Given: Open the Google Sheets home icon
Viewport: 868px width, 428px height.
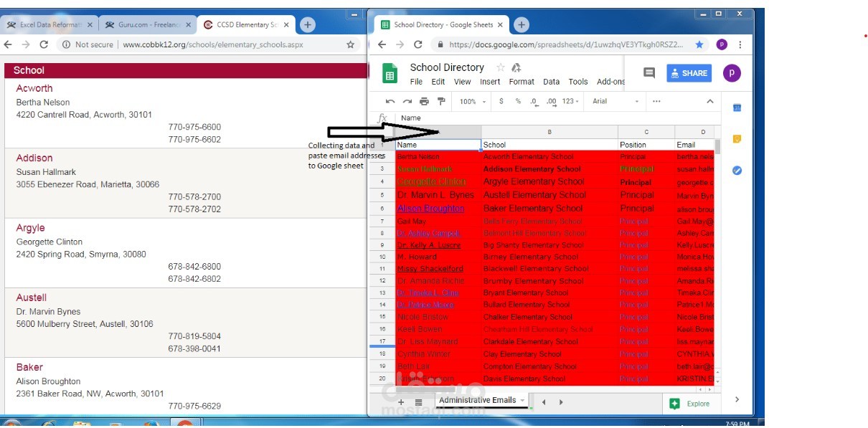Looking at the screenshot, I should pos(390,73).
